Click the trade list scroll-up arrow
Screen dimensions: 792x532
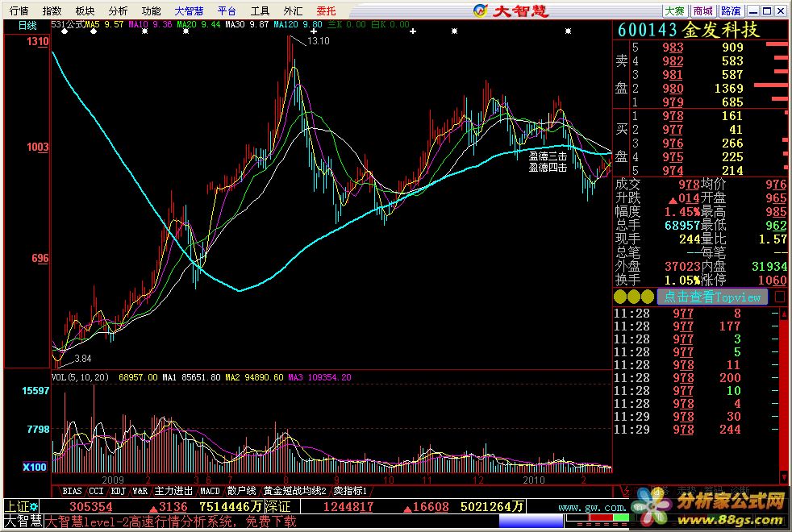tap(784, 314)
